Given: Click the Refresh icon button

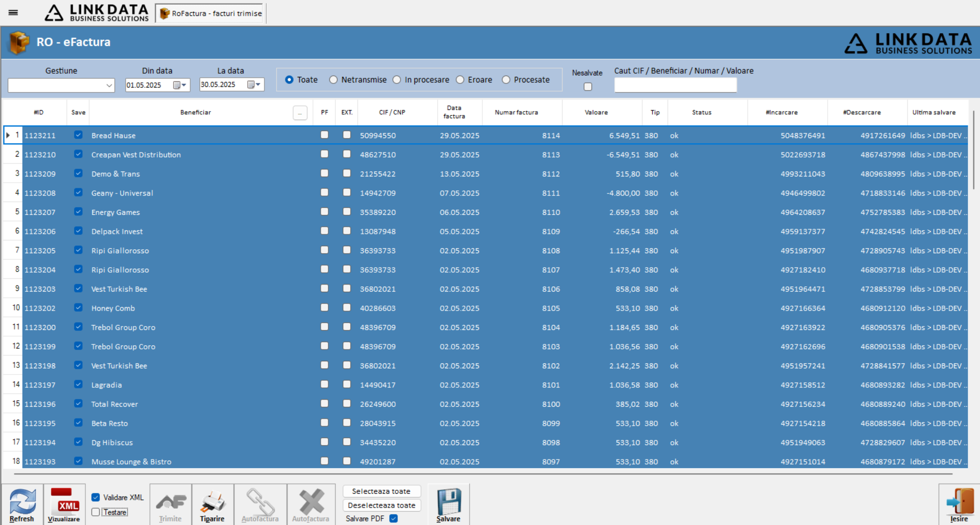Looking at the screenshot, I should tap(22, 505).
